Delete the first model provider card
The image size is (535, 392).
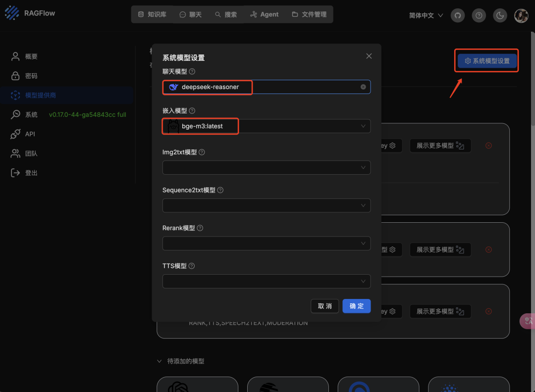pyautogui.click(x=488, y=146)
